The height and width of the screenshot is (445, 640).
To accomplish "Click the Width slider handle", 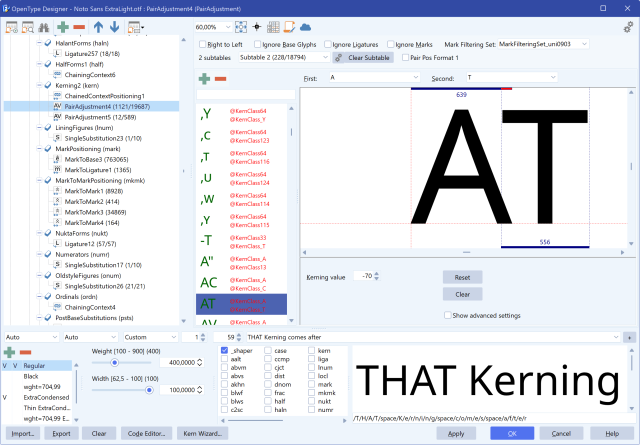I will click(x=149, y=390).
